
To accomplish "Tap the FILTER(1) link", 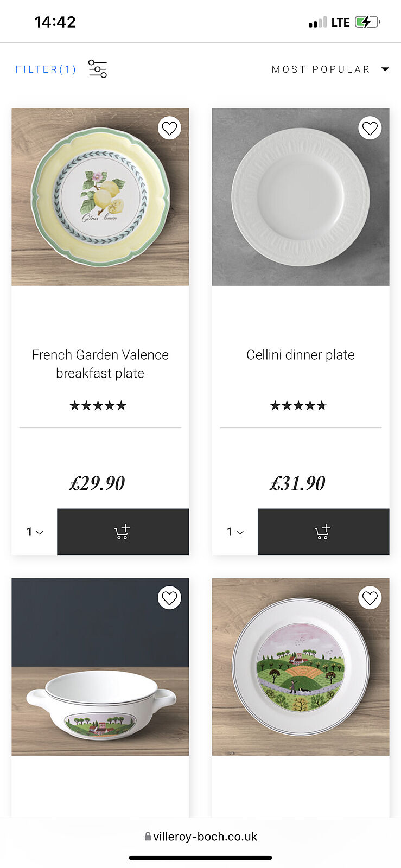I will click(46, 69).
